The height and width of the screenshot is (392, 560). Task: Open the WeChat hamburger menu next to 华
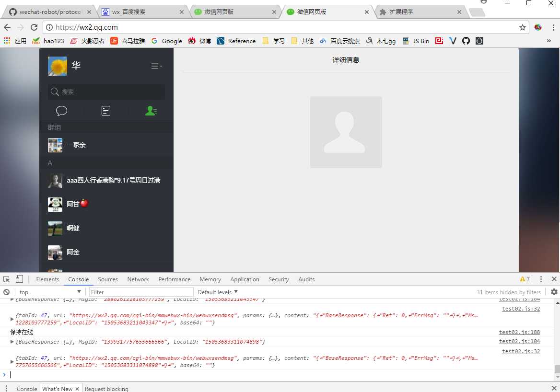click(156, 66)
